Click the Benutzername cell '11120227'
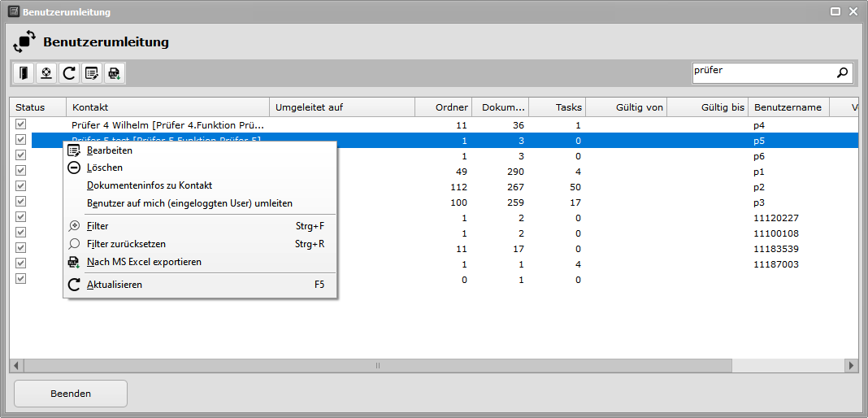Viewport: 868px width, 418px height. [776, 218]
